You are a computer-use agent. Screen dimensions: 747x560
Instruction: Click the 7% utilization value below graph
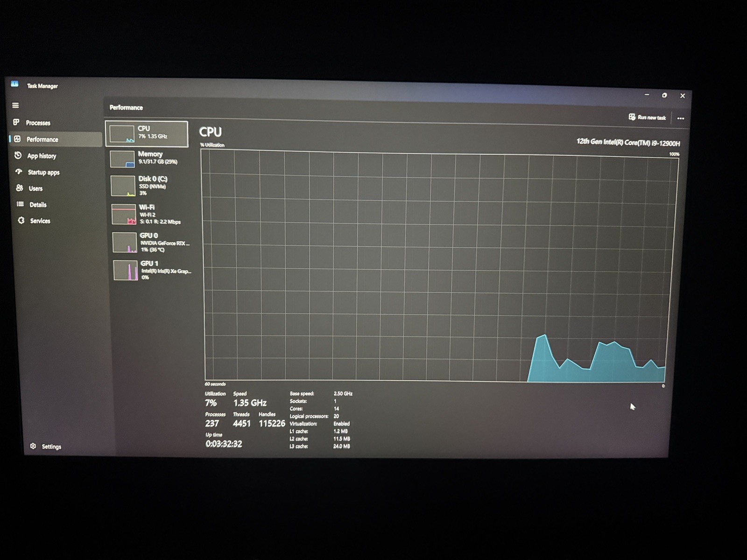coord(211,403)
